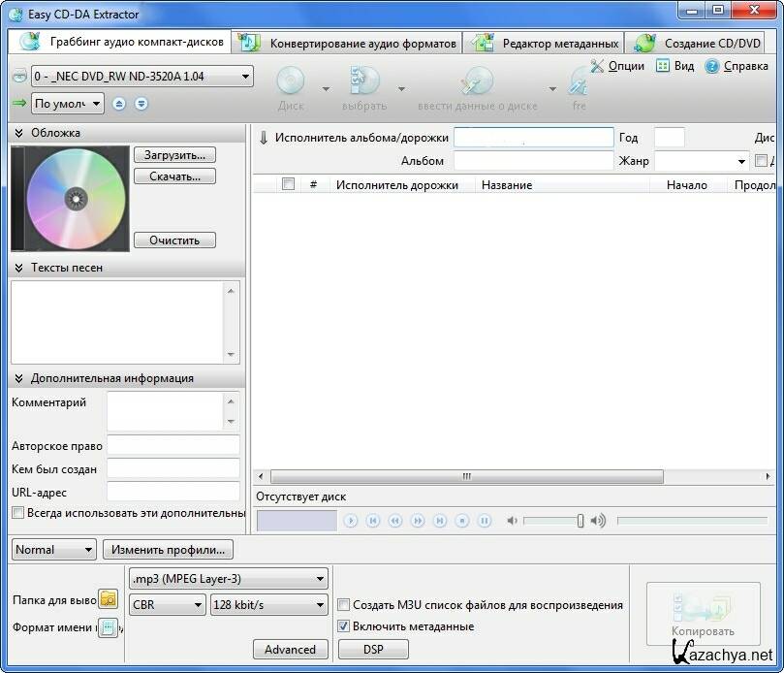Open the Справка help menu
This screenshot has width=784, height=673.
pos(737,66)
